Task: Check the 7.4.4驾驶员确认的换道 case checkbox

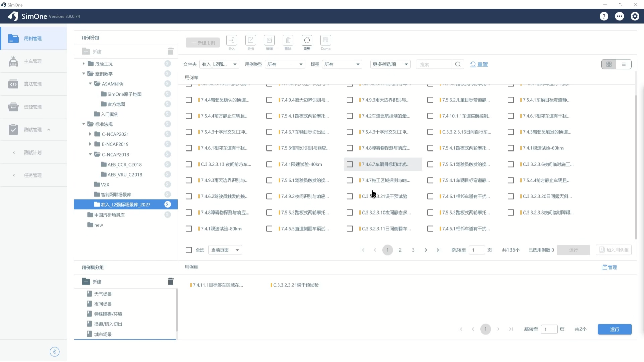Action: (x=189, y=100)
